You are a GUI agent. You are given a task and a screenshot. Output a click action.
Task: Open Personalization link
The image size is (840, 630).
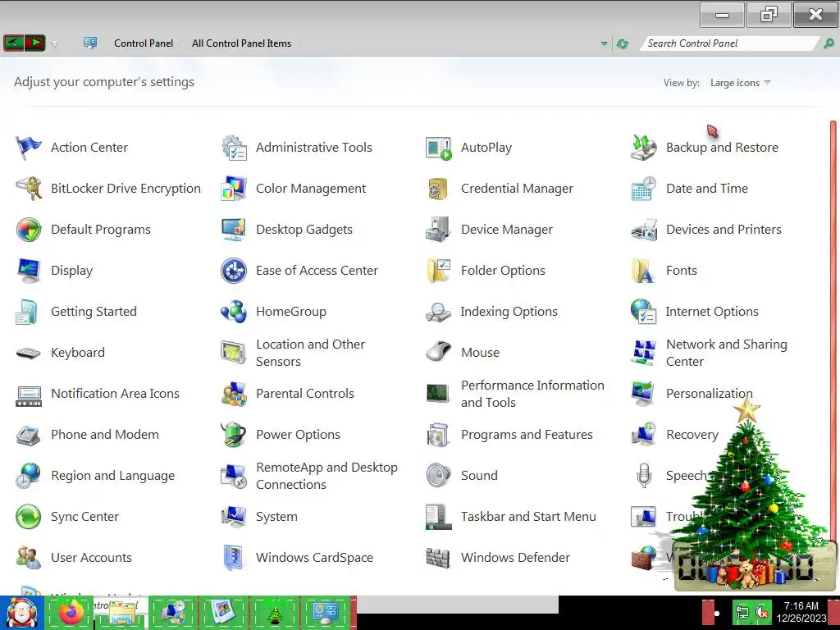pos(710,394)
